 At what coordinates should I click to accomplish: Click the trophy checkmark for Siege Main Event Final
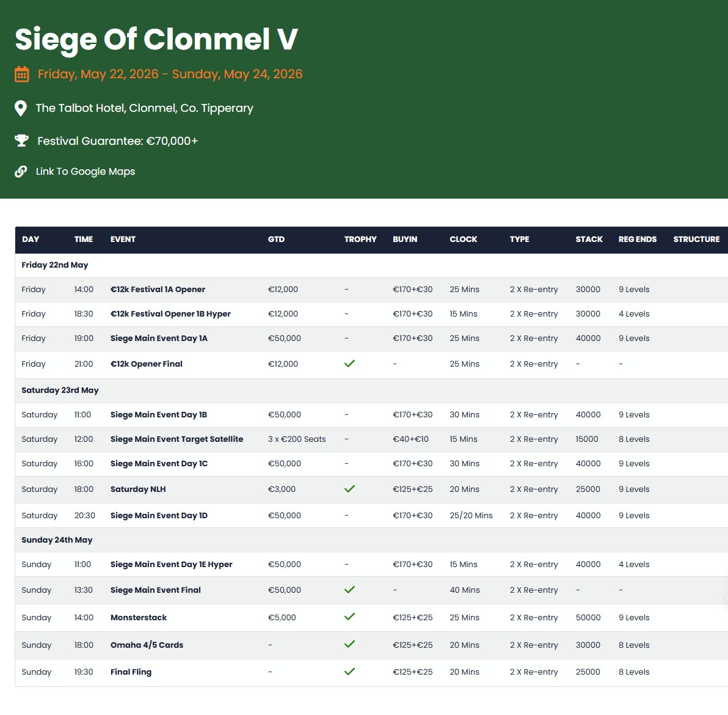[349, 590]
